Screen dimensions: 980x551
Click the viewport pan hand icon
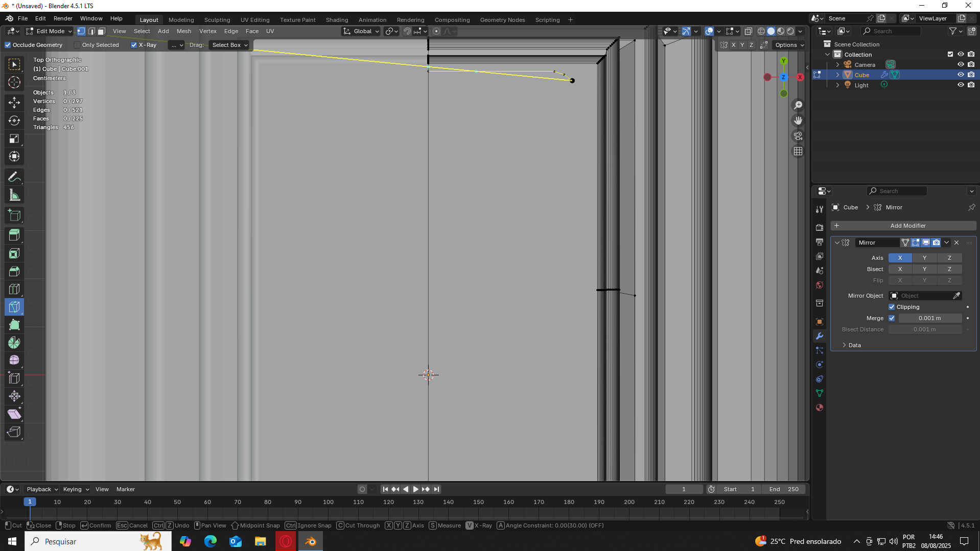(798, 121)
